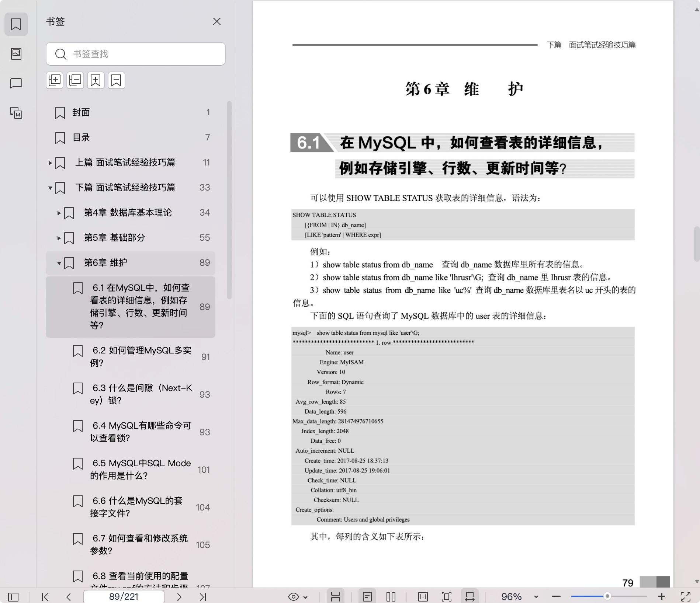This screenshot has width=700, height=603.
Task: Toggle eye-protection reading mode icon
Action: [x=294, y=596]
